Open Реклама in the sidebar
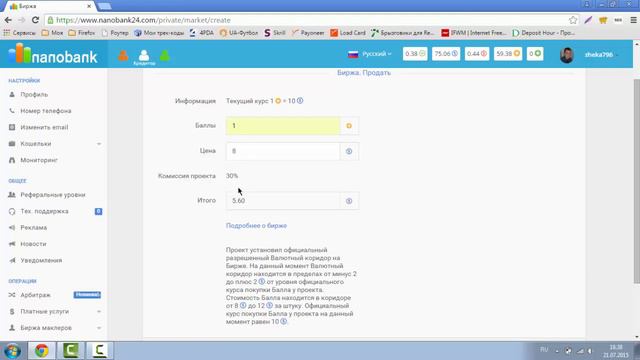Screen dimensions: 640x360 [x=33, y=227]
